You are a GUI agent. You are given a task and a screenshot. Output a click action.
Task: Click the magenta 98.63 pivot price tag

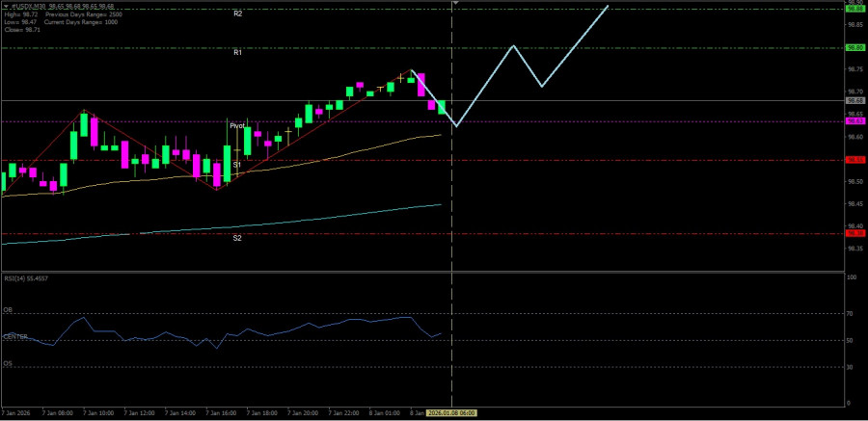click(x=854, y=121)
